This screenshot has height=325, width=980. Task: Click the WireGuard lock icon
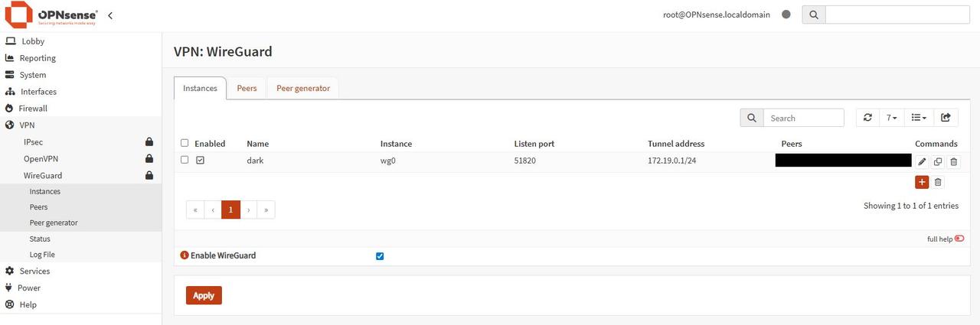point(149,176)
